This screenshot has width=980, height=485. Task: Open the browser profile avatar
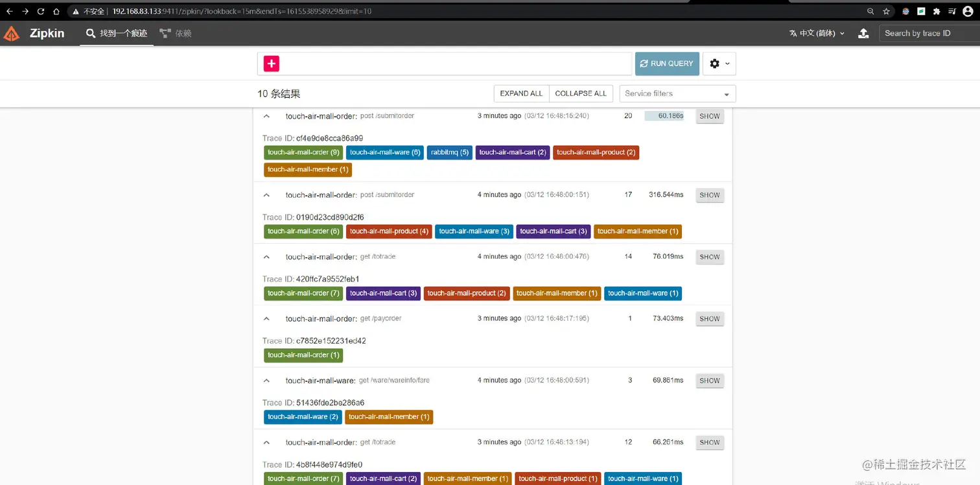click(x=968, y=11)
